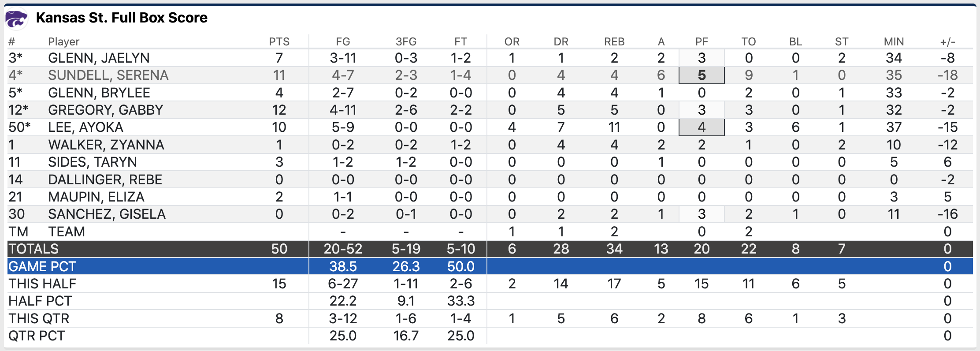Click the Player column header
This screenshot has width=980, height=351.
tap(63, 41)
